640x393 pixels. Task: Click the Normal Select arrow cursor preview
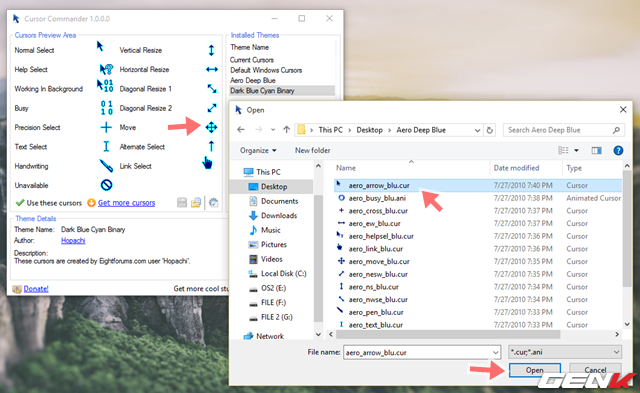[100, 46]
